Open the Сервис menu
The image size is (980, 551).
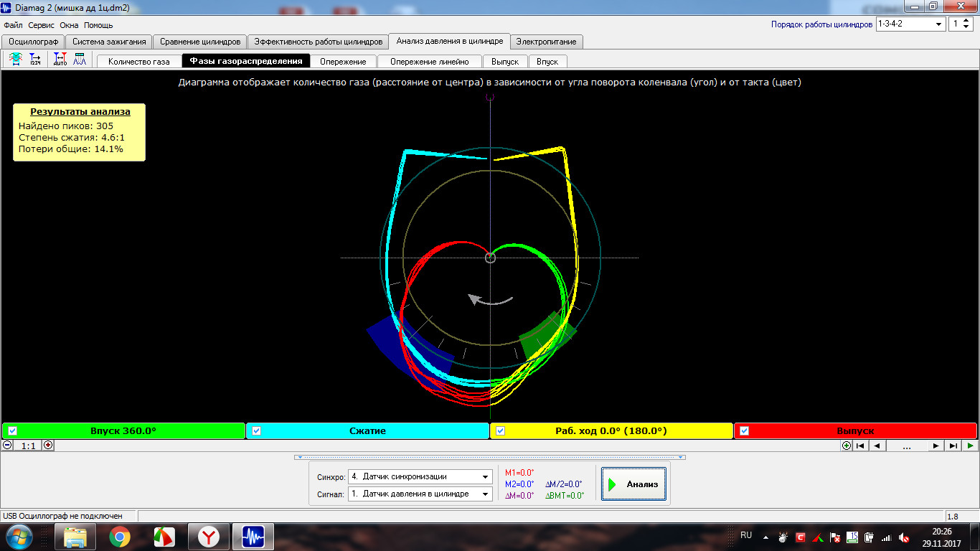click(42, 25)
